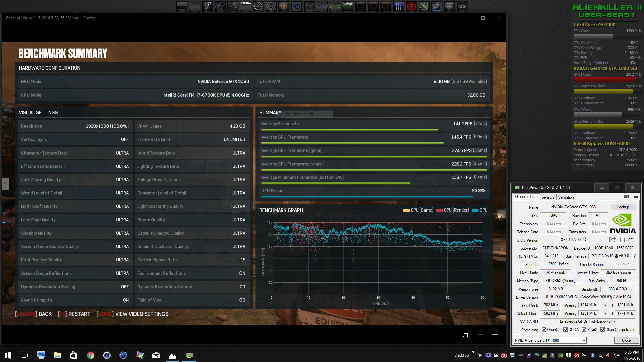This screenshot has width=644, height=362.
Task: Zoom out with the minus icon in Photos
Action: (480, 335)
